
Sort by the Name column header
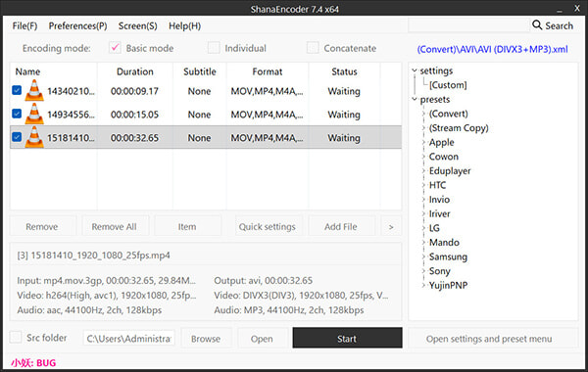27,71
